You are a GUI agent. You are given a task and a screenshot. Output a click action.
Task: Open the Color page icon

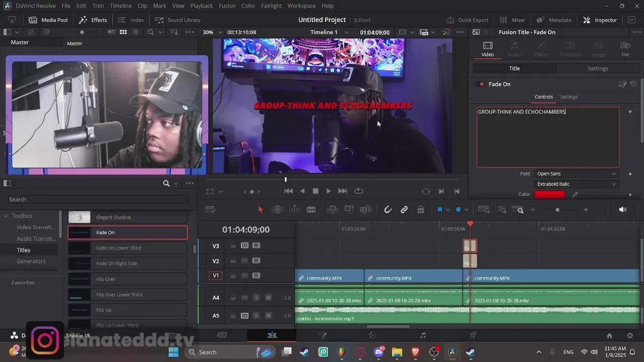tap(372, 335)
